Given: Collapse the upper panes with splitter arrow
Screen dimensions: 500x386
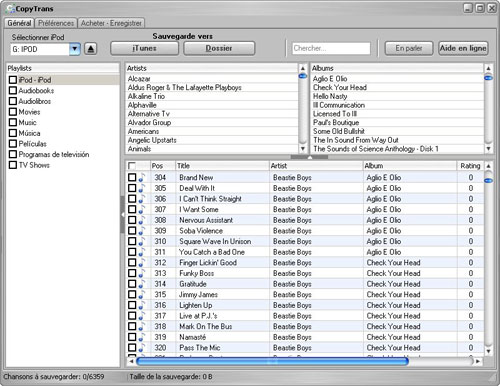Looking at the screenshot, I should pos(309,157).
